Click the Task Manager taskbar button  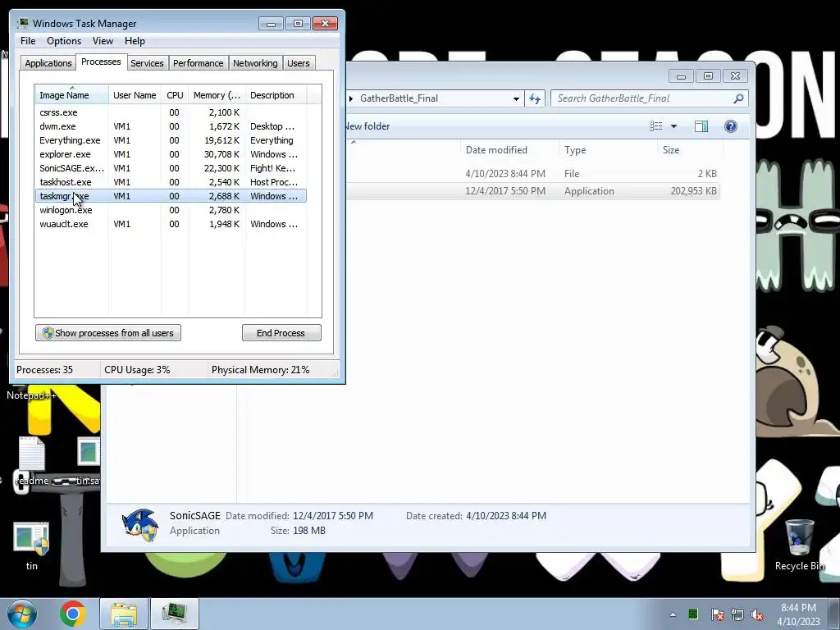click(x=175, y=614)
